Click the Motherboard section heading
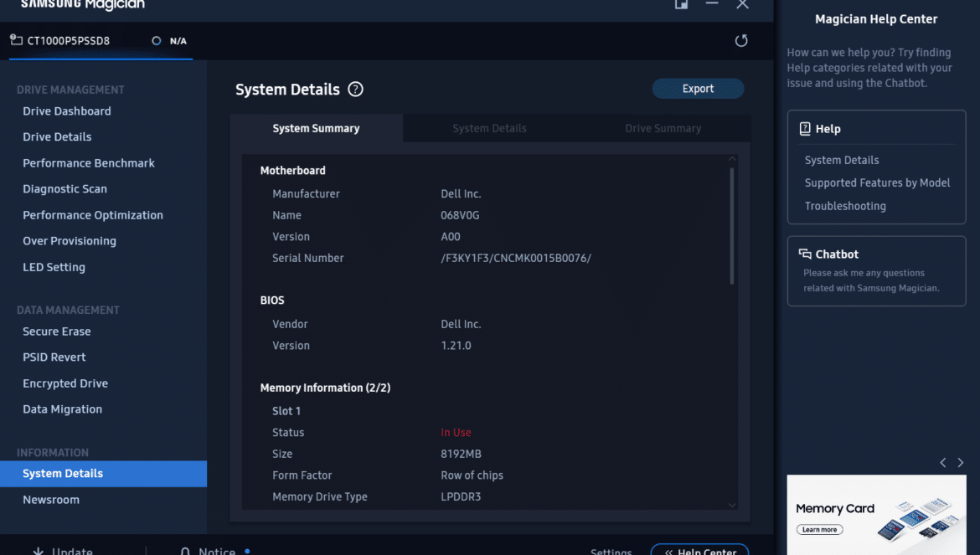This screenshot has height=555, width=980. point(292,171)
